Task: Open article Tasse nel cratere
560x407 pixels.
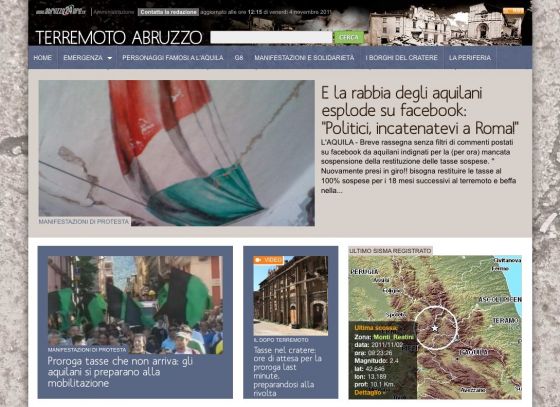Action: (x=288, y=371)
